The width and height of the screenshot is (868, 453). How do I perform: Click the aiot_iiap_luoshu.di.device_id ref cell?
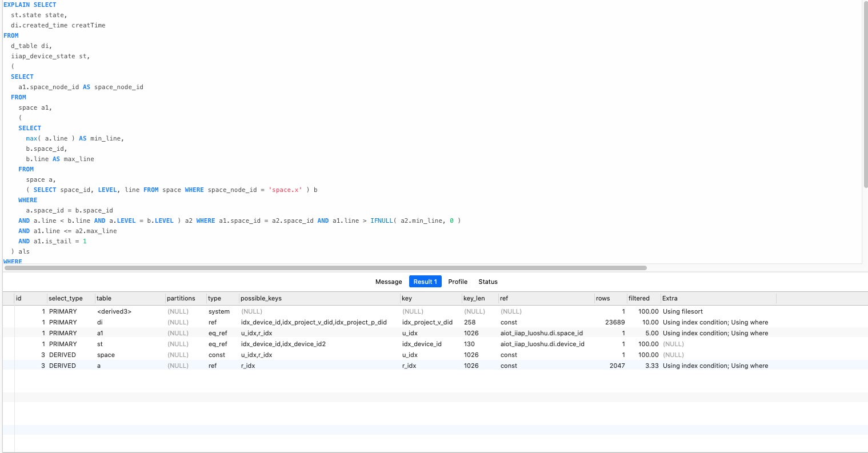tap(542, 344)
